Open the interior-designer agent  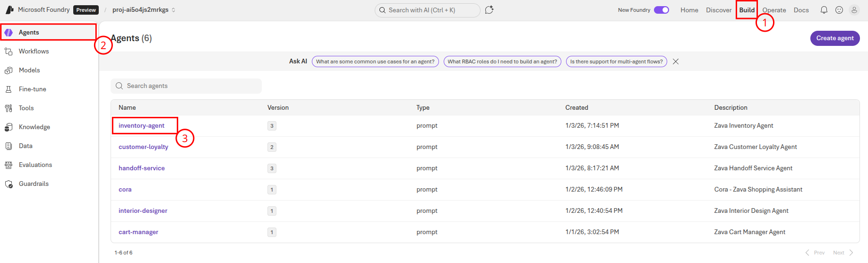coord(143,211)
